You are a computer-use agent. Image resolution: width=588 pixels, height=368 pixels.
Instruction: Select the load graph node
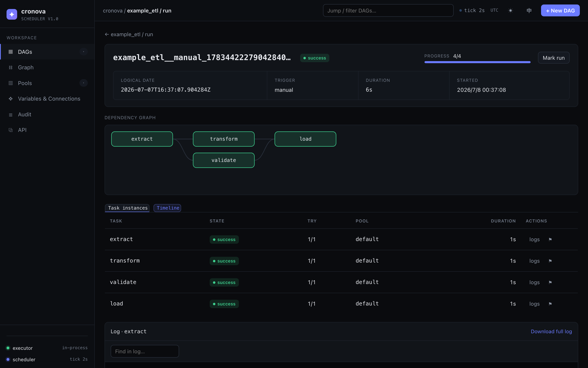coord(305,139)
